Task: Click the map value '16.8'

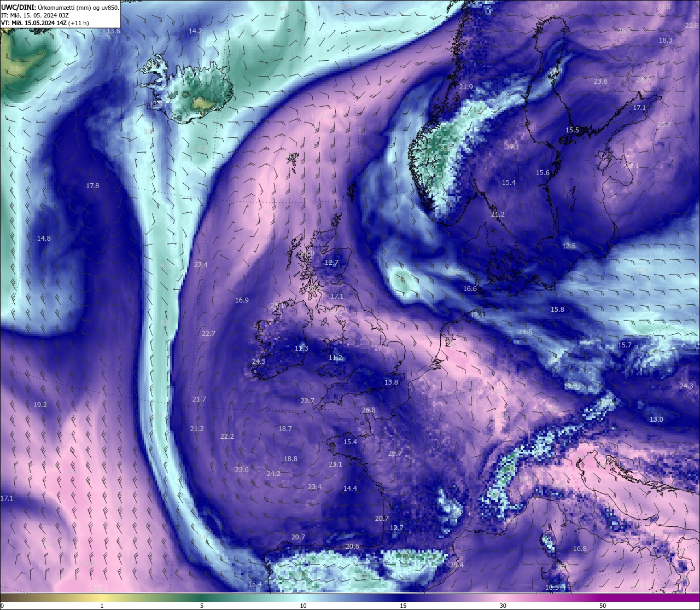Action: [x=580, y=549]
